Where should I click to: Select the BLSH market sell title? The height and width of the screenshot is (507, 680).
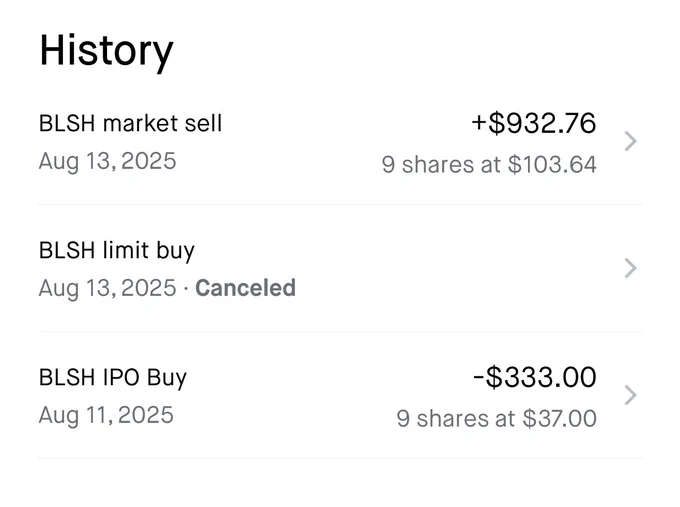pyautogui.click(x=130, y=123)
